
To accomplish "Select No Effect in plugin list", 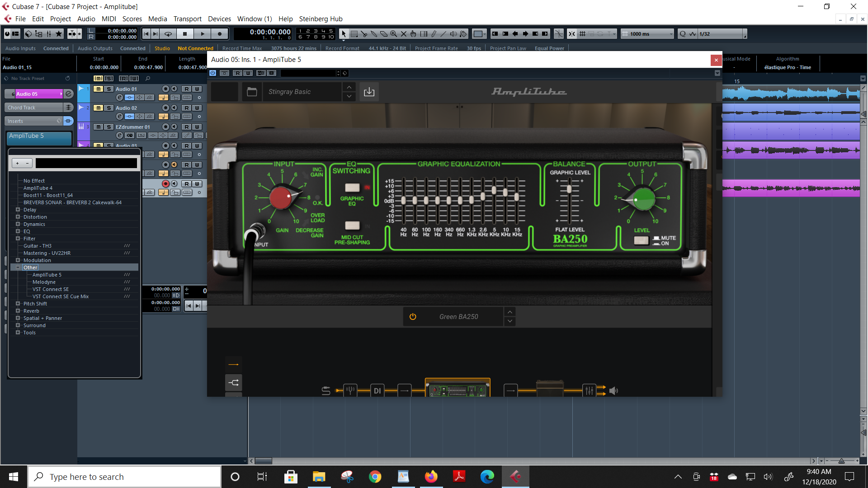I will 34,181.
